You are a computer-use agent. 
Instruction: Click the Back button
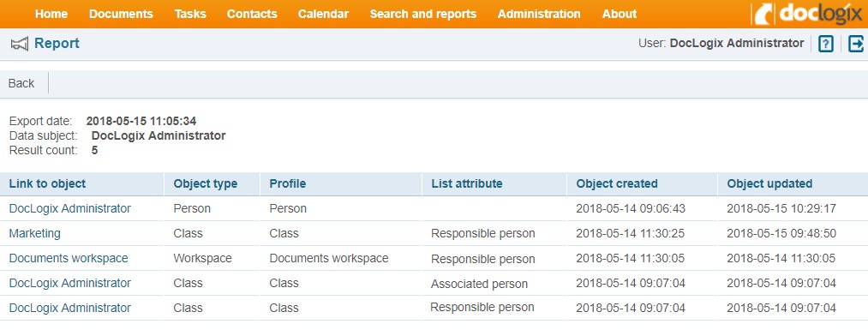point(21,83)
